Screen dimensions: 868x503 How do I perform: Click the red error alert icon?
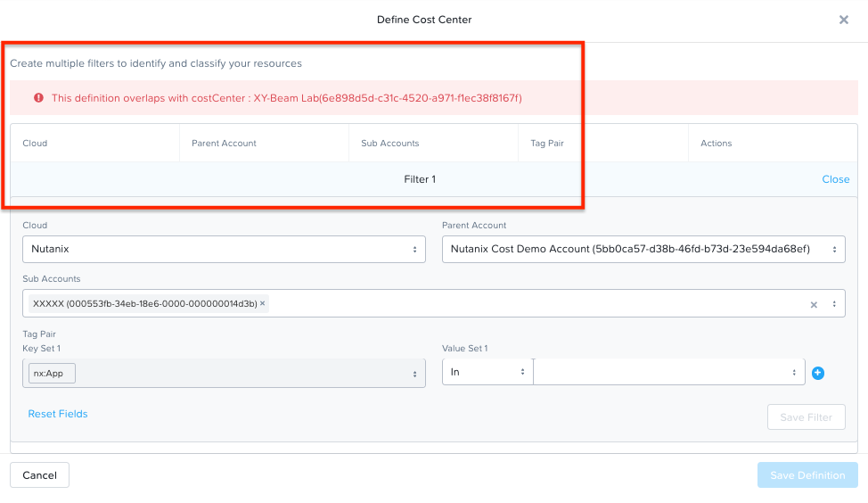point(38,97)
